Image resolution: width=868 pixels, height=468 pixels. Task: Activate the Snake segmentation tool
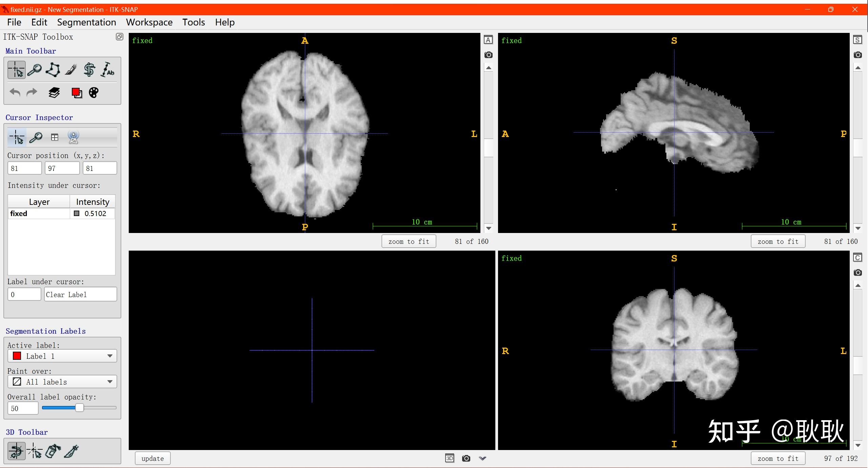(89, 70)
